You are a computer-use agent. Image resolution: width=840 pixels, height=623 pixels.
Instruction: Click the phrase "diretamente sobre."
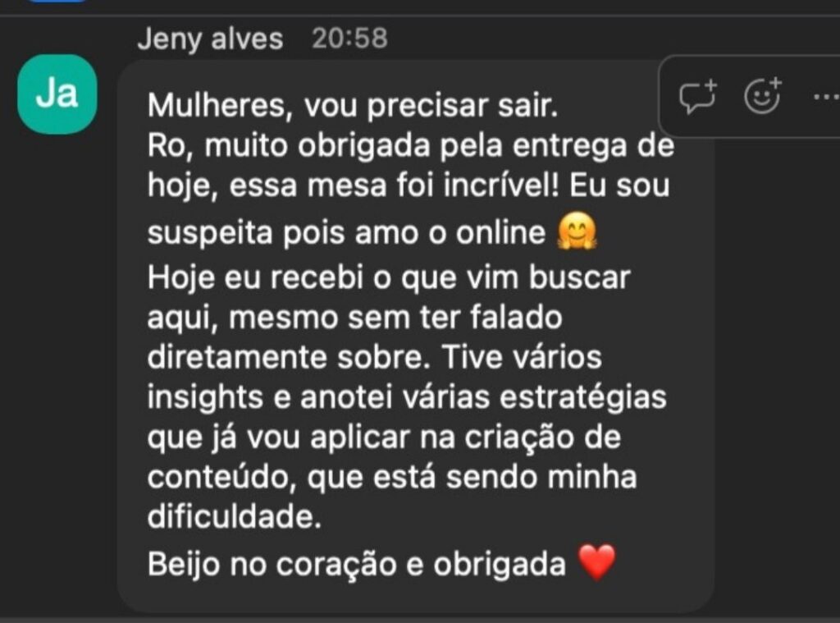tap(290, 357)
